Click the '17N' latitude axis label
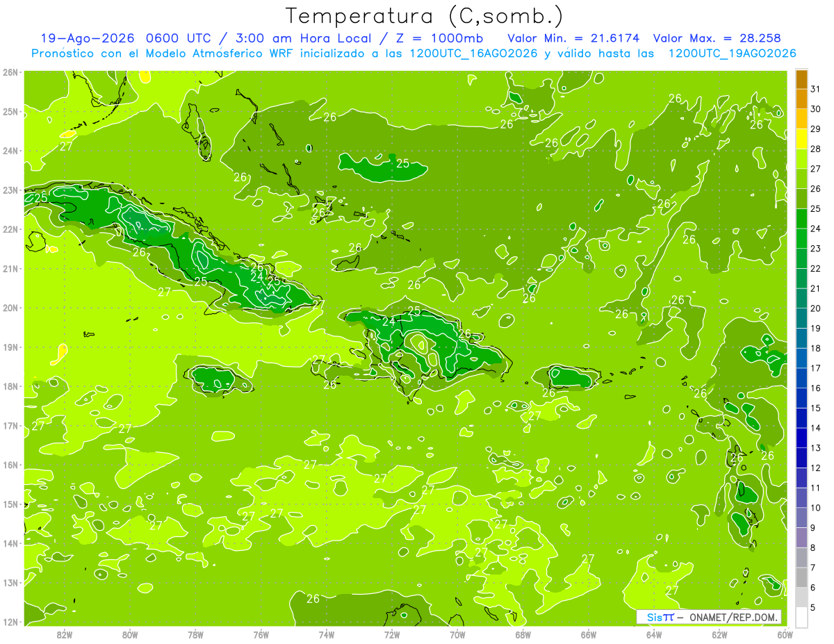 pyautogui.click(x=10, y=425)
